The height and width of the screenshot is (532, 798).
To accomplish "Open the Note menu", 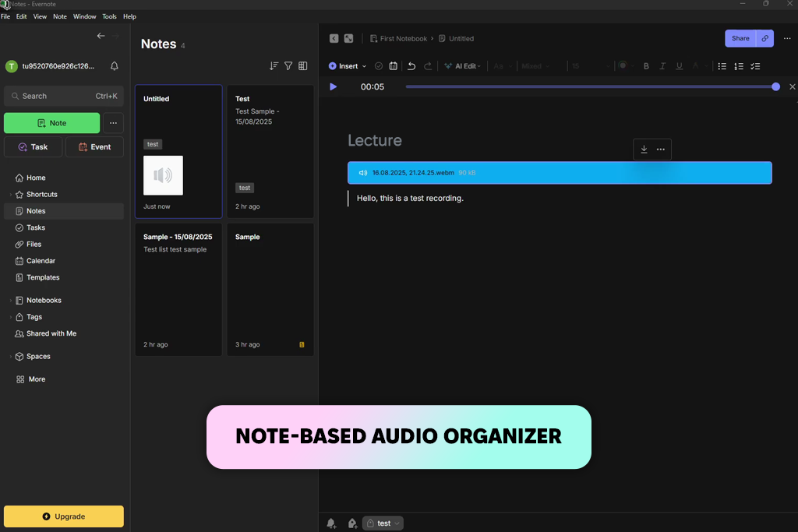I will pyautogui.click(x=60, y=16).
